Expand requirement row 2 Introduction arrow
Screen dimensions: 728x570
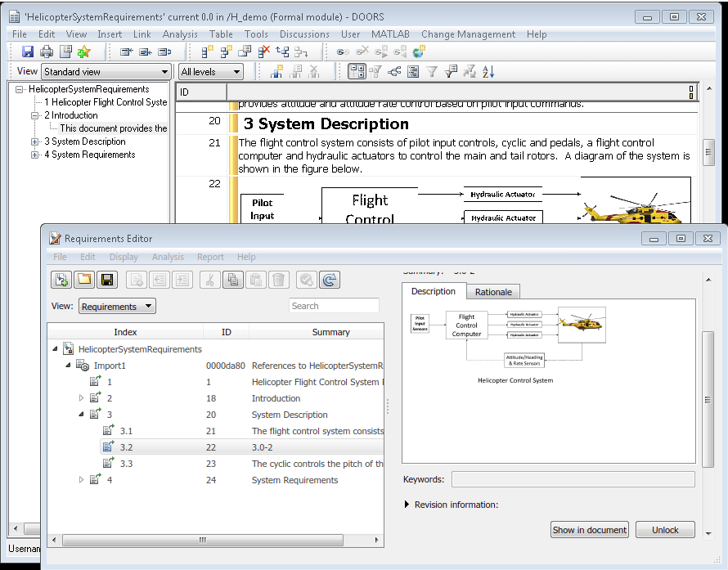point(81,397)
